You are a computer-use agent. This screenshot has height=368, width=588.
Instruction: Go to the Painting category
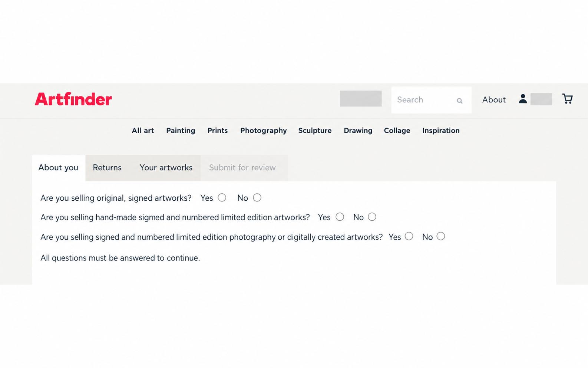coord(181,131)
